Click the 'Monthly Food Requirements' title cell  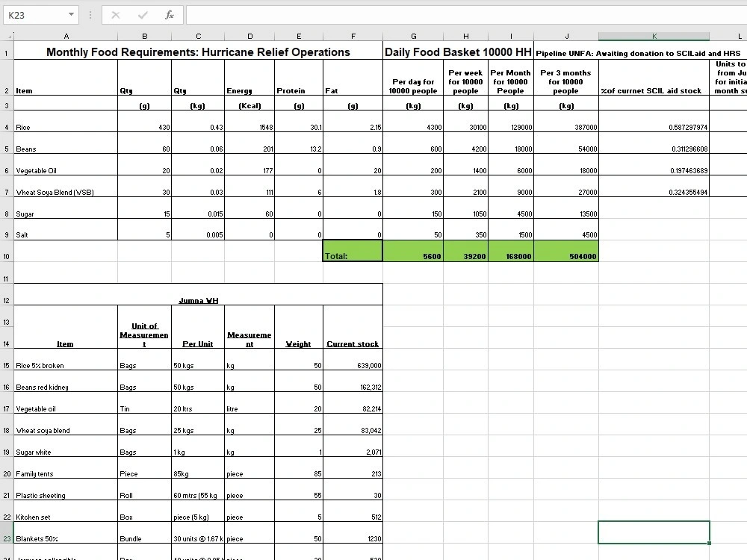(198, 51)
